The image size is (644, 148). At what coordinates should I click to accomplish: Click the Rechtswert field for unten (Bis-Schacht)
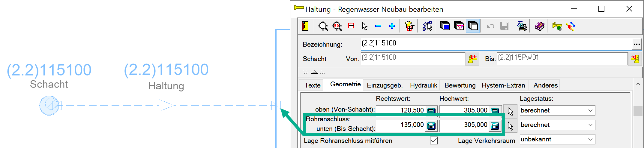(400, 125)
